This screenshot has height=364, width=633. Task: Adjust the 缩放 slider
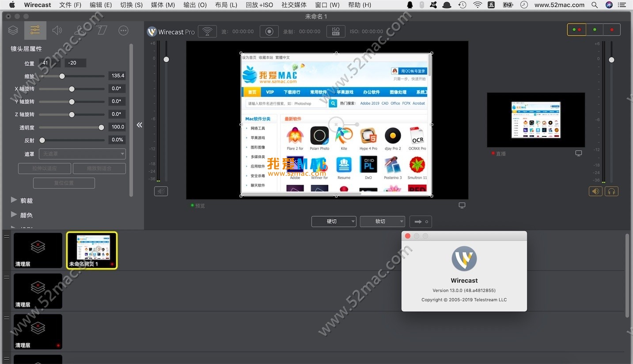click(72, 76)
